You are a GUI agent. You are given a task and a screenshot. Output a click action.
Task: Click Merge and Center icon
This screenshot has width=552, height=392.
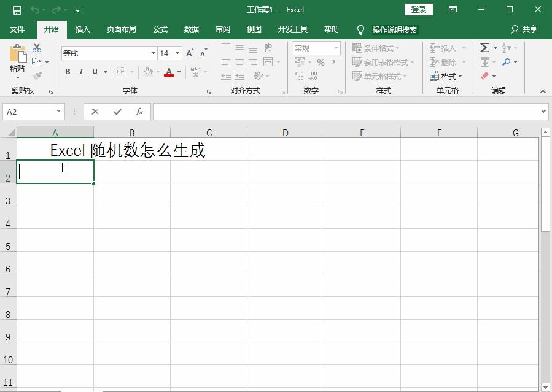point(268,62)
